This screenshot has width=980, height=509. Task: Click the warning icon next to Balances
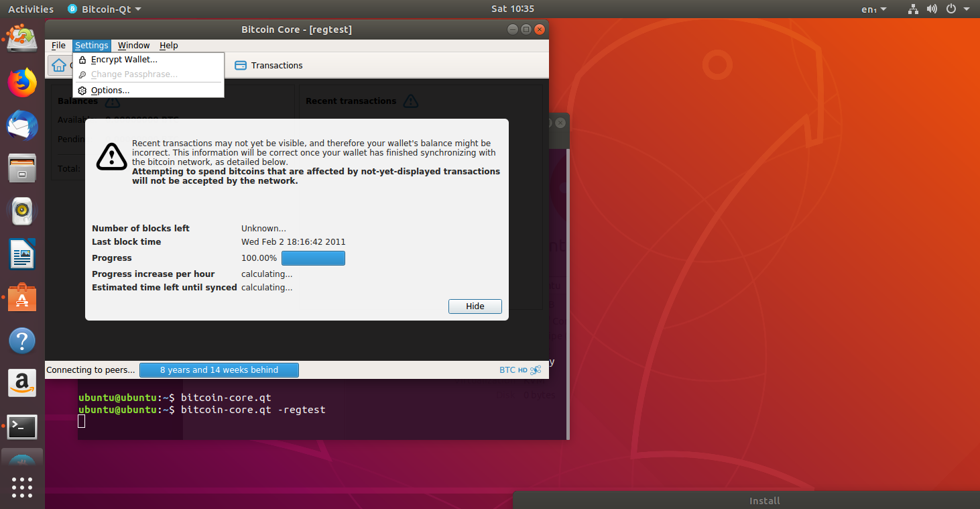113,101
